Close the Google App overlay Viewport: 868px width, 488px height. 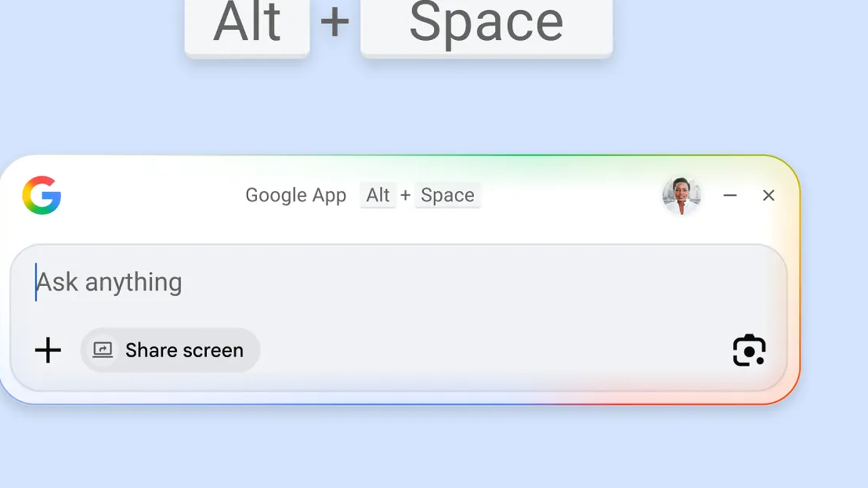click(x=768, y=196)
